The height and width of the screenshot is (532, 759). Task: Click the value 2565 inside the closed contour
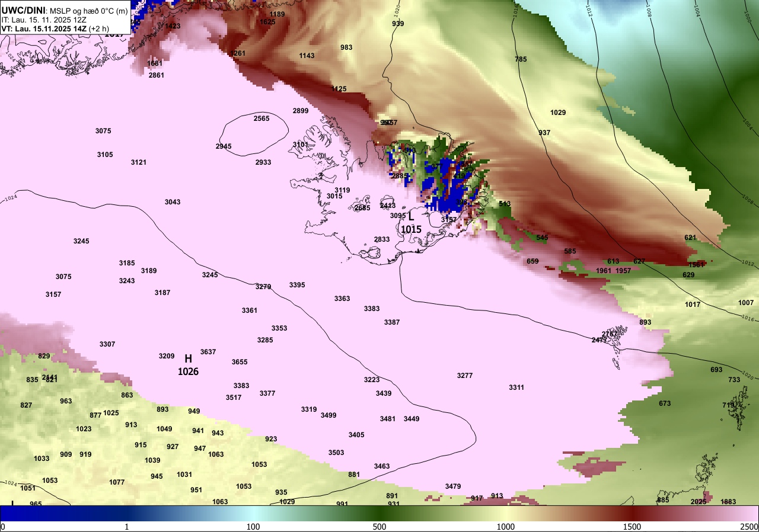click(x=261, y=118)
